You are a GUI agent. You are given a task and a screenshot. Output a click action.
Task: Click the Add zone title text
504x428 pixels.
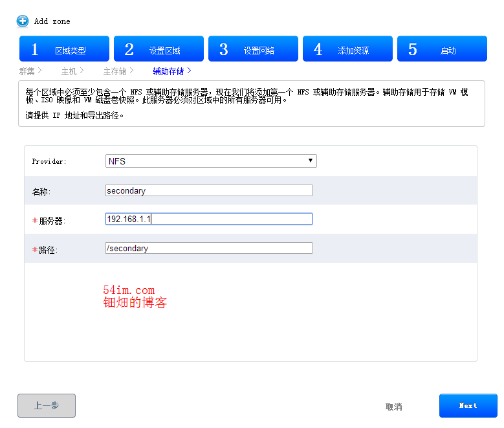click(52, 21)
